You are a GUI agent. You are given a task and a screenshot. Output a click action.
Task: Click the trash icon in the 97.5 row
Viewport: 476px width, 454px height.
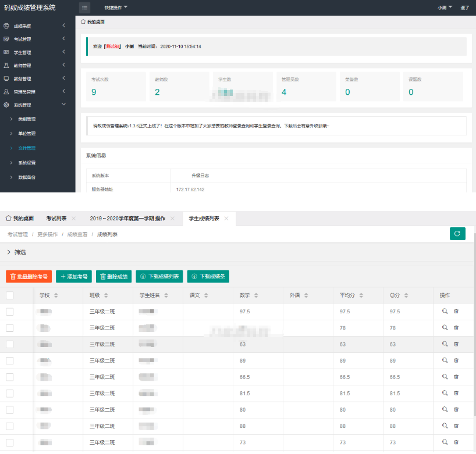(456, 312)
